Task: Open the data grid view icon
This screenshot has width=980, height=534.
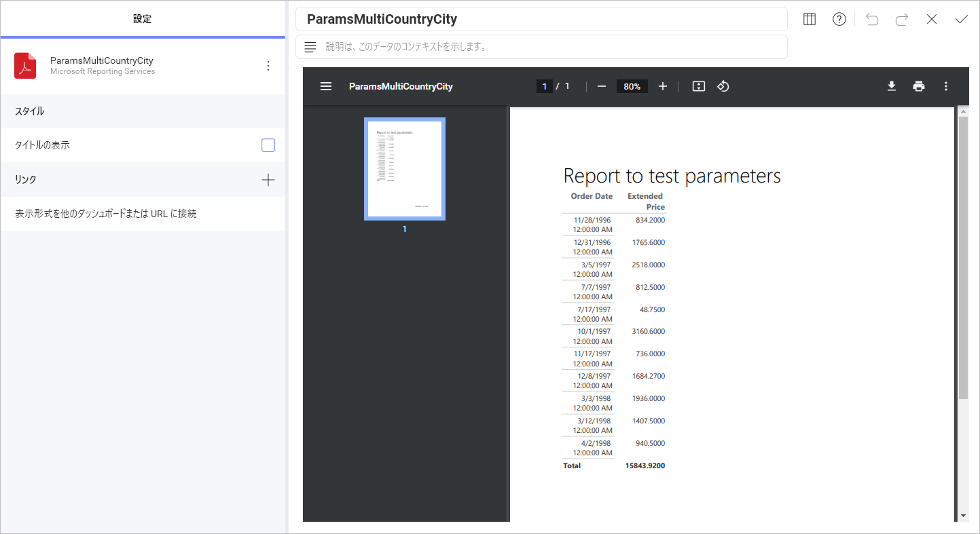Action: [x=810, y=20]
